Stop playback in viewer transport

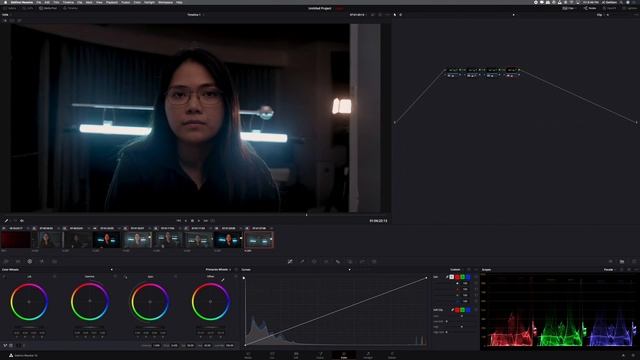[192, 221]
